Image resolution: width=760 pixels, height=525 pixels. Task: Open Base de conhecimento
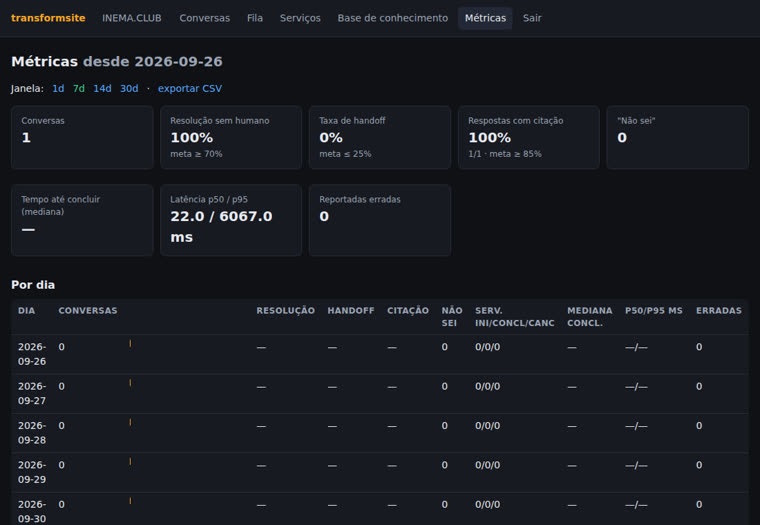tap(393, 18)
